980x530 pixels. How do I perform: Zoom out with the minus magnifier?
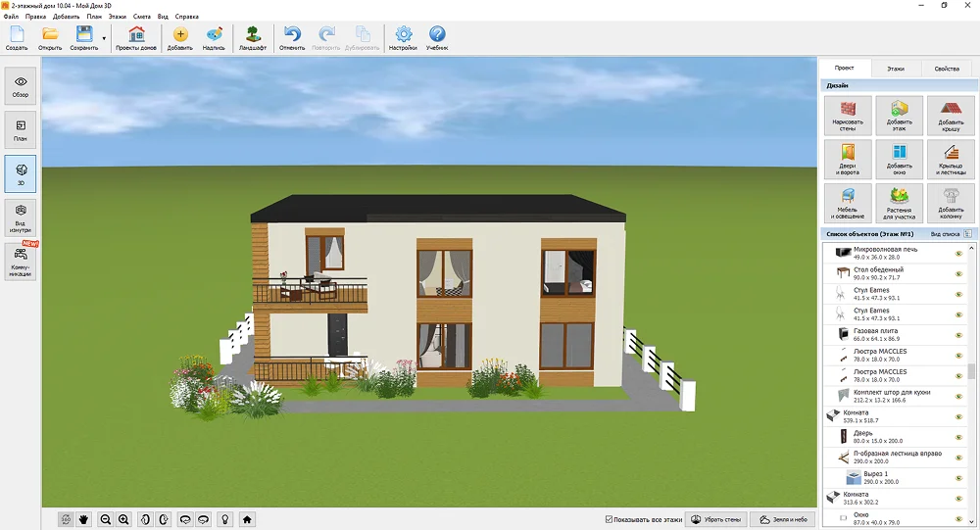pos(106,519)
